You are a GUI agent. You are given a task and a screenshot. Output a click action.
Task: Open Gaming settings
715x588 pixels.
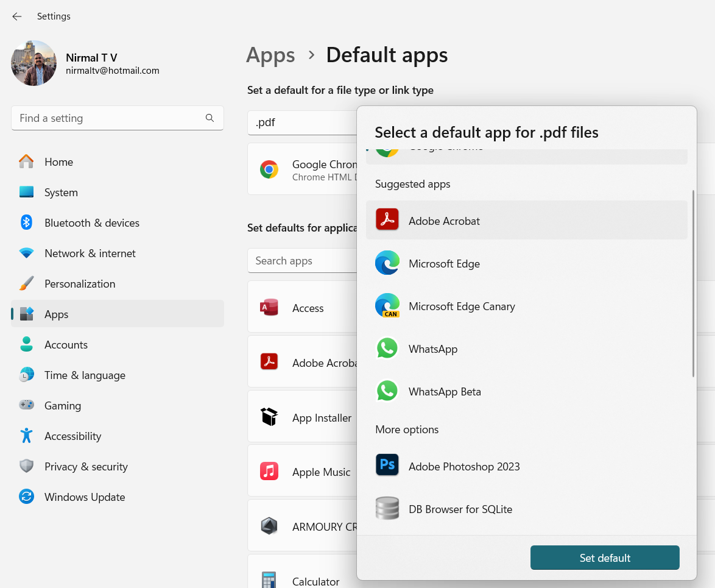point(117,406)
